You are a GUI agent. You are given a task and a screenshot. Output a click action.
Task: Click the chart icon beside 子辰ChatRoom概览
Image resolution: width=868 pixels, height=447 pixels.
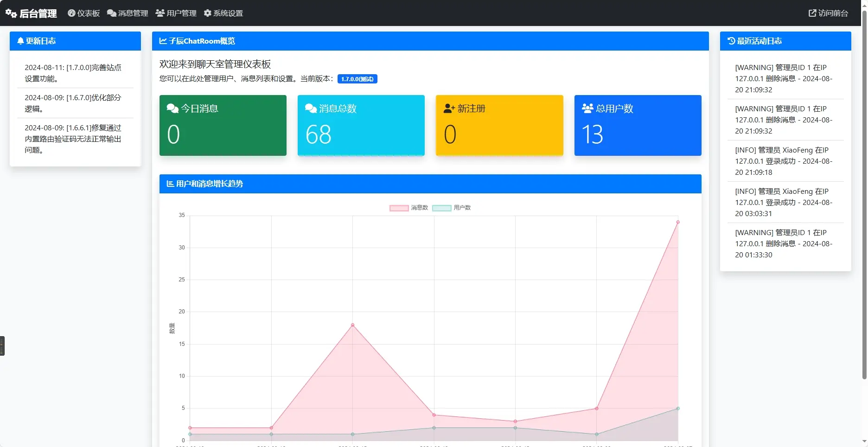pyautogui.click(x=163, y=41)
